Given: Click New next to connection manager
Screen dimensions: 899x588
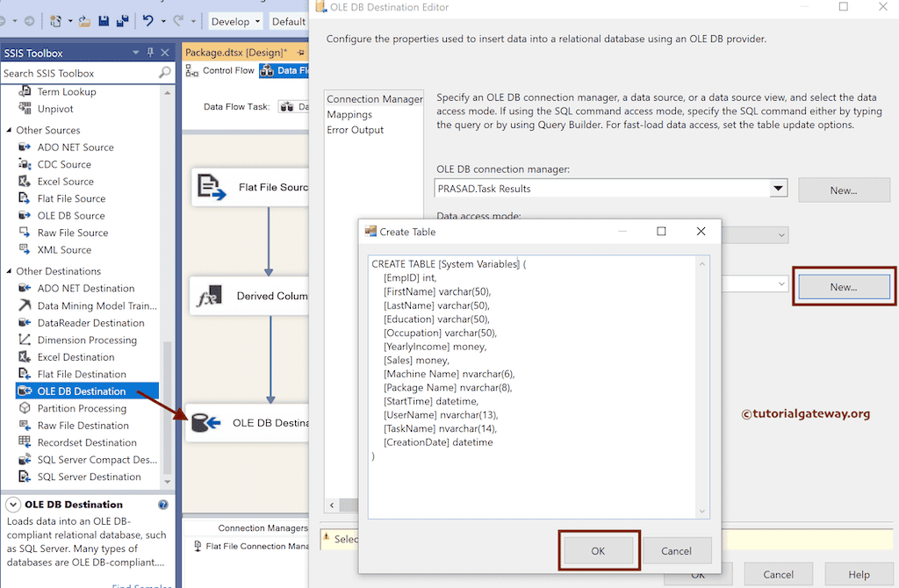Looking at the screenshot, I should (844, 190).
